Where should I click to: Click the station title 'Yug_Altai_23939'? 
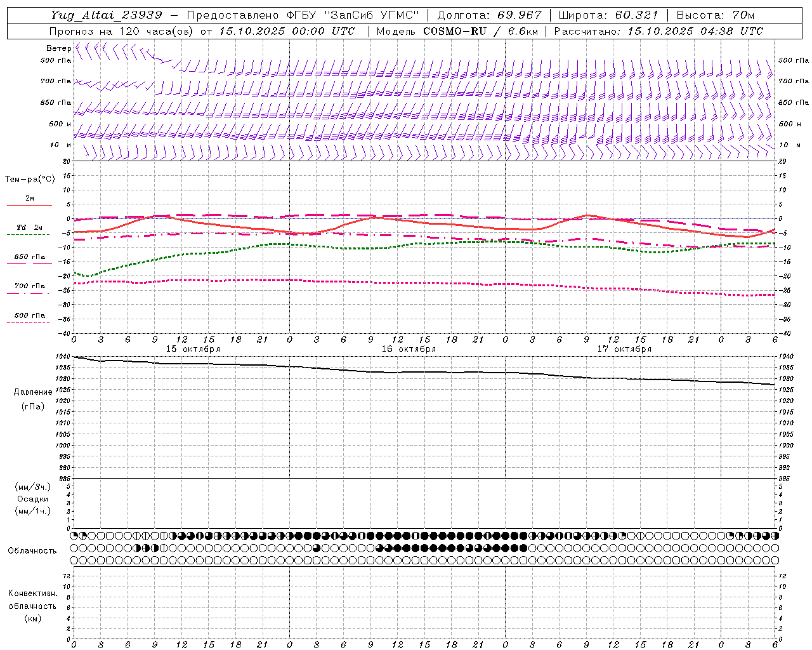[106, 15]
